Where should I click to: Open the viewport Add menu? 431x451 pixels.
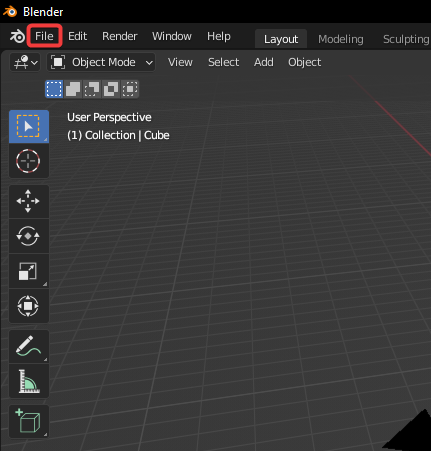pyautogui.click(x=264, y=62)
